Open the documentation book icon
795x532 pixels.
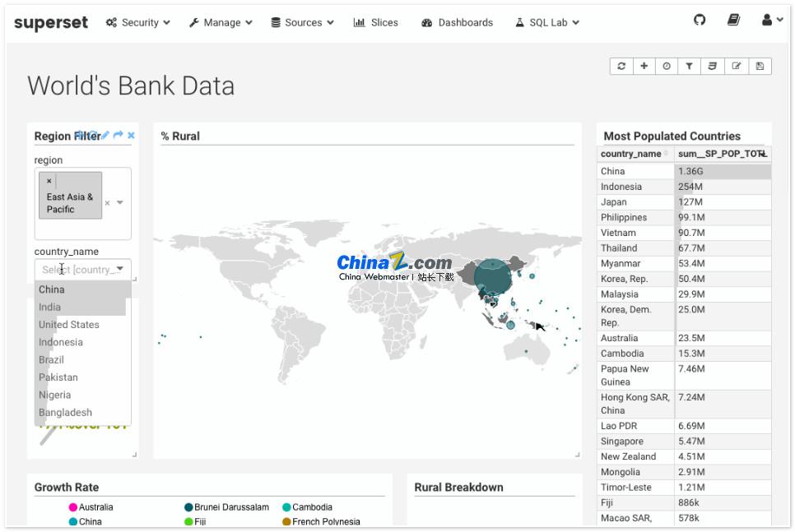point(733,21)
